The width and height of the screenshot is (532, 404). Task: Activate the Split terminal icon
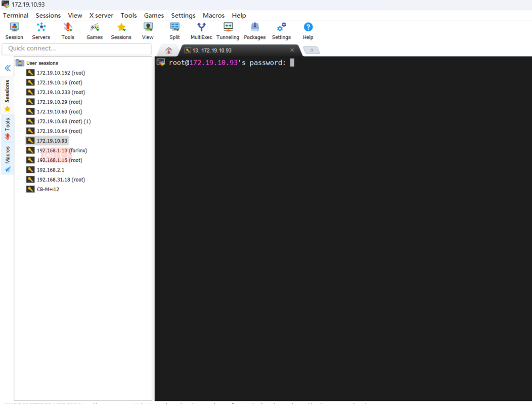click(x=175, y=31)
